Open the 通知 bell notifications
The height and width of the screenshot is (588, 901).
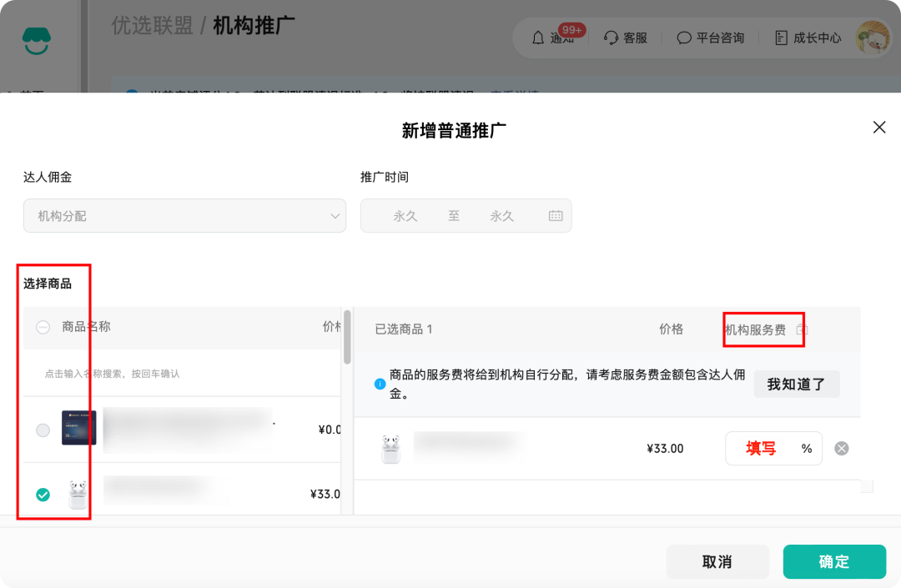point(553,38)
